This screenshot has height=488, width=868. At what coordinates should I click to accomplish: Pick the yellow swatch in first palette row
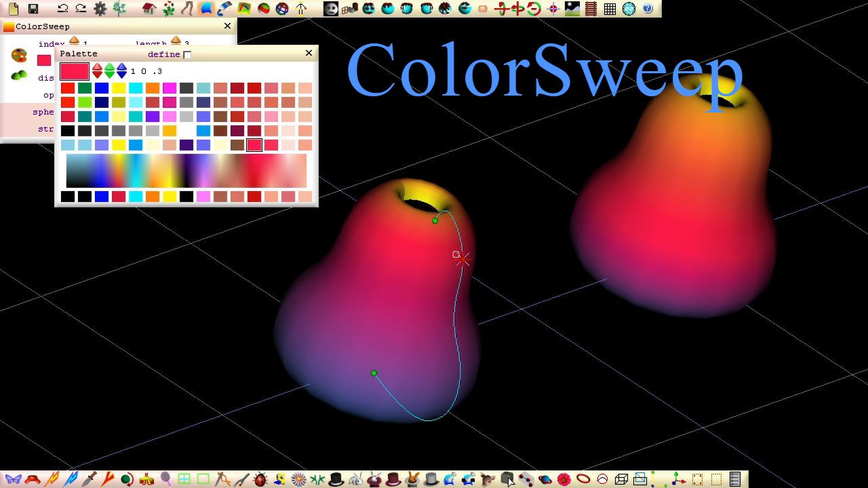pos(119,88)
